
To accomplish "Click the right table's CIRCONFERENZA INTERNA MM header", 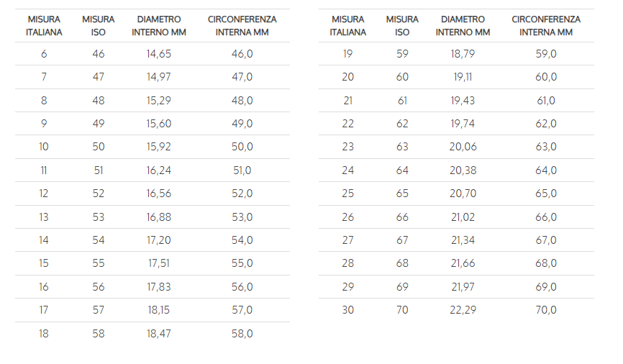I will click(546, 25).
